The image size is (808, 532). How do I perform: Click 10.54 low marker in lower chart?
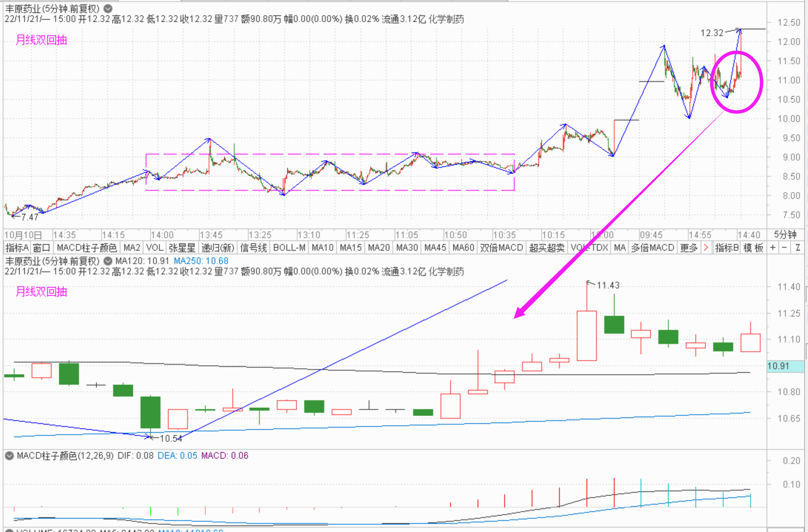tap(171, 438)
